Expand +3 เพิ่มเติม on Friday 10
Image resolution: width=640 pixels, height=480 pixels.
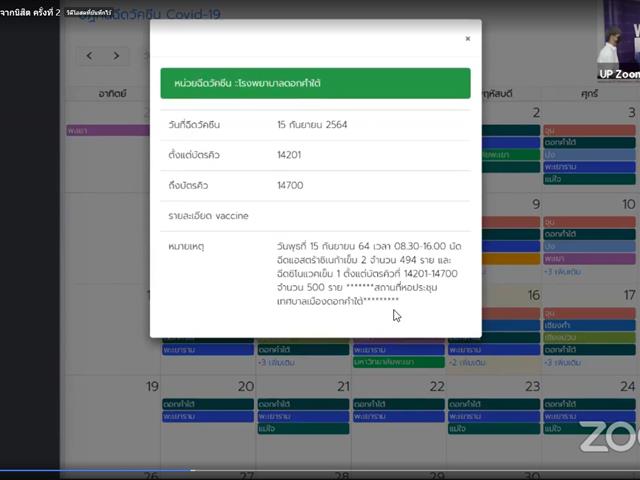pyautogui.click(x=562, y=272)
